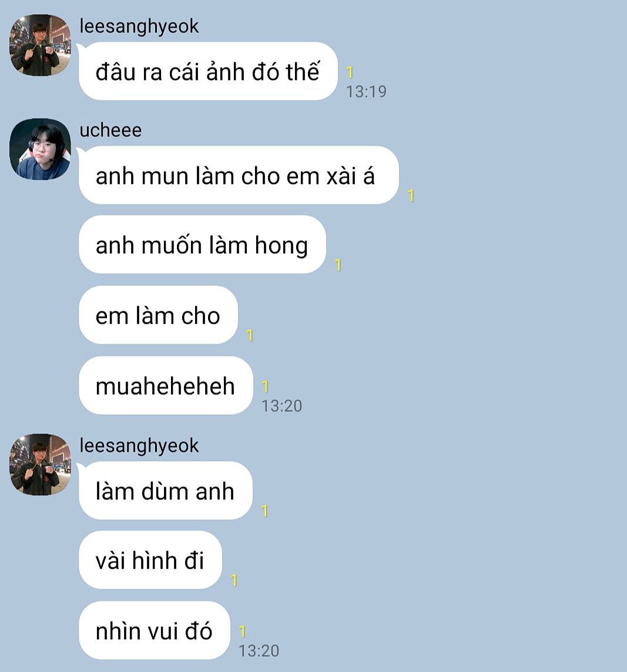Tap unread count next to 'anh muốn làm hong'
The width and height of the screenshot is (627, 672).
pyautogui.click(x=338, y=265)
